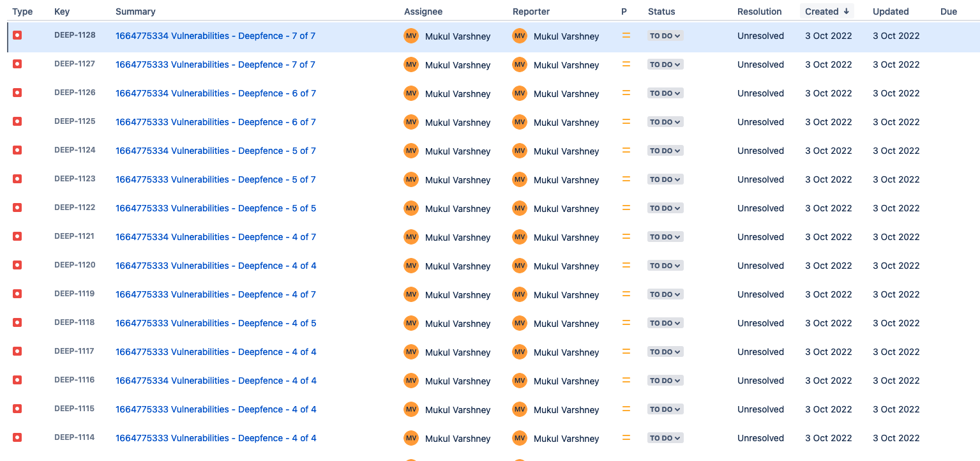Open the status dropdown on DEEP-1122 row
This screenshot has width=980, height=461.
point(665,208)
